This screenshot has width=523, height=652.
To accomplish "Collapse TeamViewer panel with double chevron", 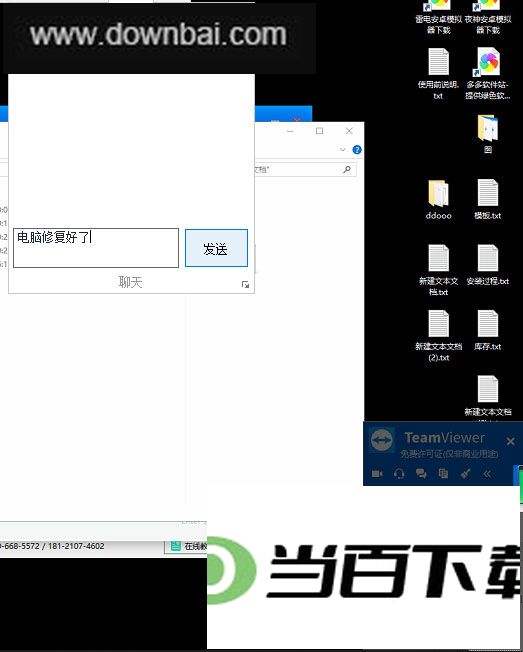I will coord(487,474).
